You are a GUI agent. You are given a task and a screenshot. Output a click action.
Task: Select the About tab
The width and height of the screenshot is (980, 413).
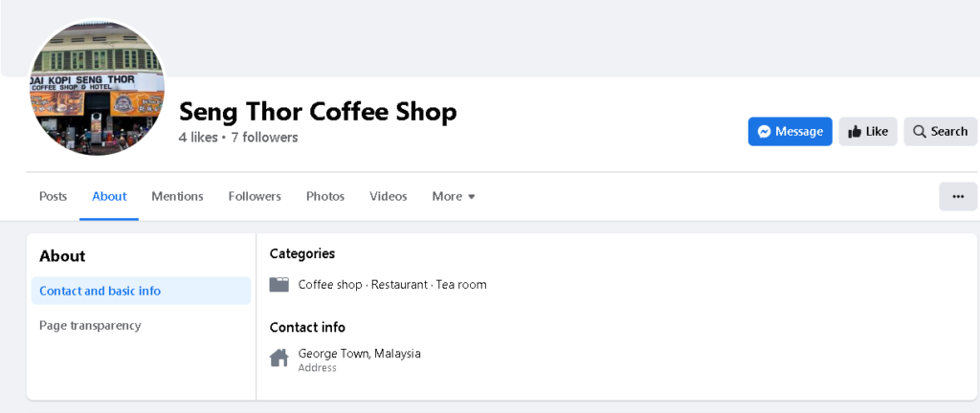(109, 197)
